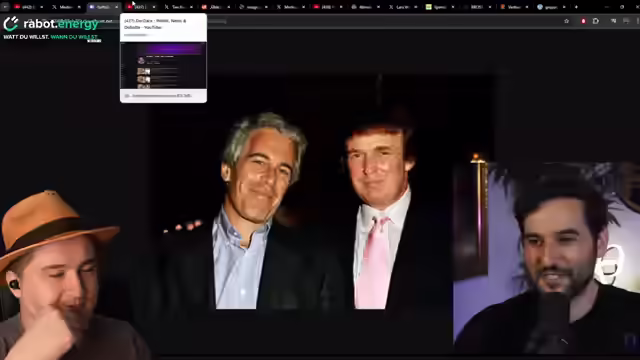Viewport: 640px width, 360px height.
Task: Switch to the orange-favicon "Verbo…" tab
Action: (515, 7)
